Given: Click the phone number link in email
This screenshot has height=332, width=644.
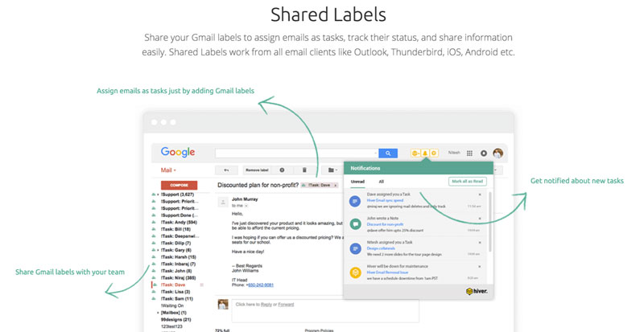Looking at the screenshot, I should point(260,285).
